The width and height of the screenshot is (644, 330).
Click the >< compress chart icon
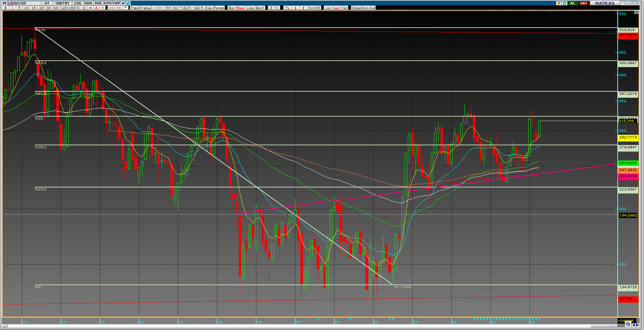[x=111, y=8]
